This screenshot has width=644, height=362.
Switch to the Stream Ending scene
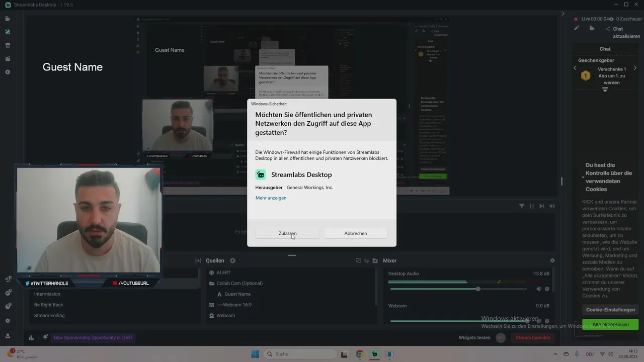pyautogui.click(x=49, y=315)
